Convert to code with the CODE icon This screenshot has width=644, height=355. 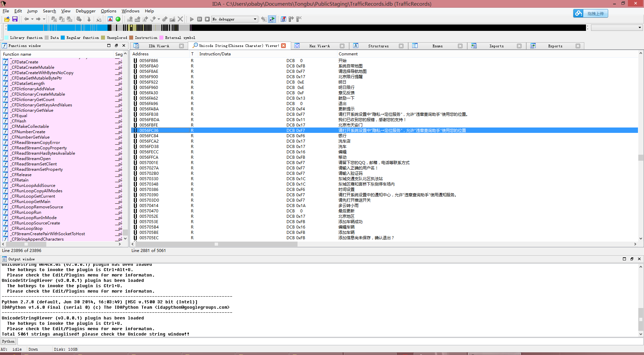tap(130, 19)
